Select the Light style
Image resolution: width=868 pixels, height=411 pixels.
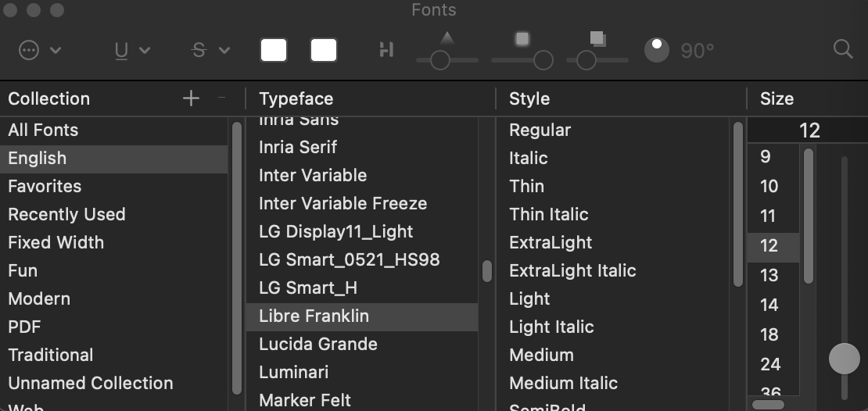coord(613,299)
